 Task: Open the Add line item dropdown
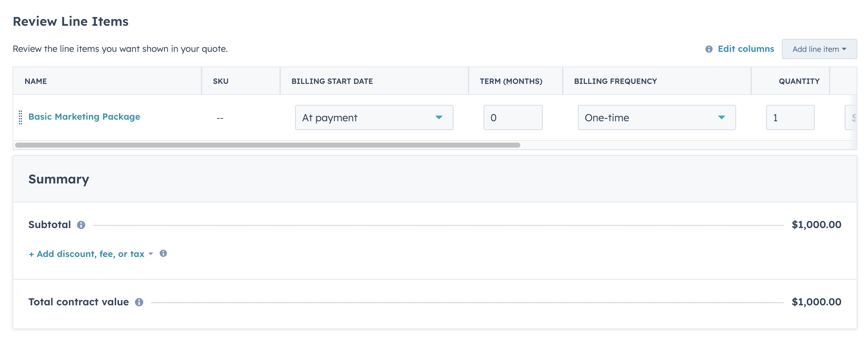pos(819,49)
